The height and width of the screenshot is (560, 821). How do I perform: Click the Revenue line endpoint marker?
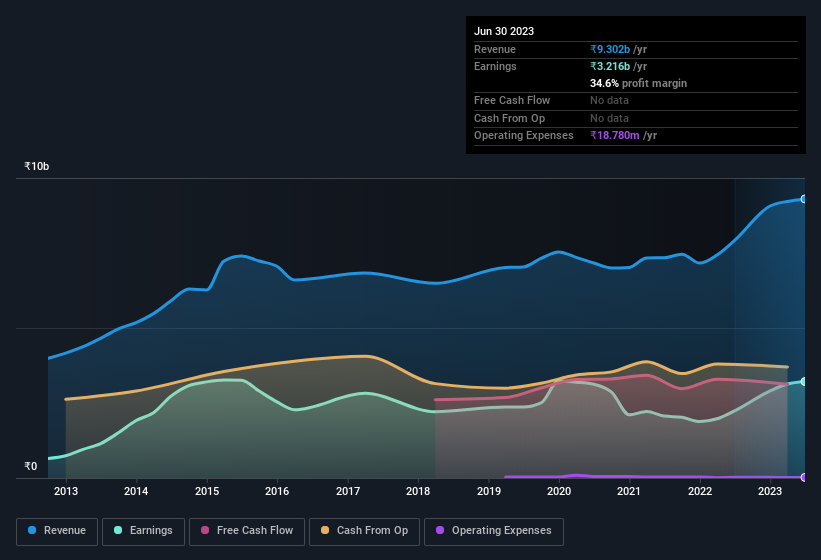(x=803, y=199)
